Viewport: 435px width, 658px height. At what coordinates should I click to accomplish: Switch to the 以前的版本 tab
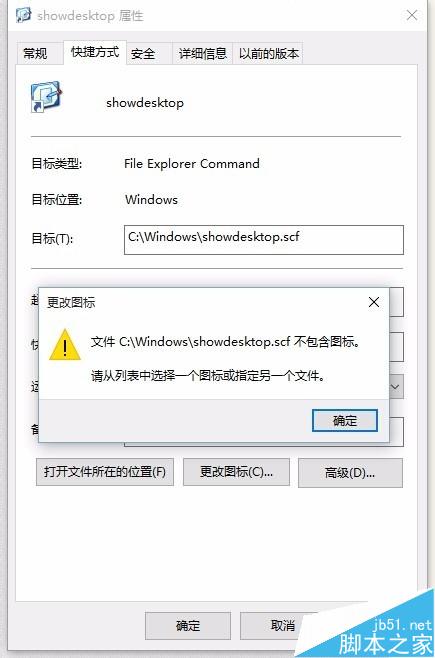pos(268,54)
